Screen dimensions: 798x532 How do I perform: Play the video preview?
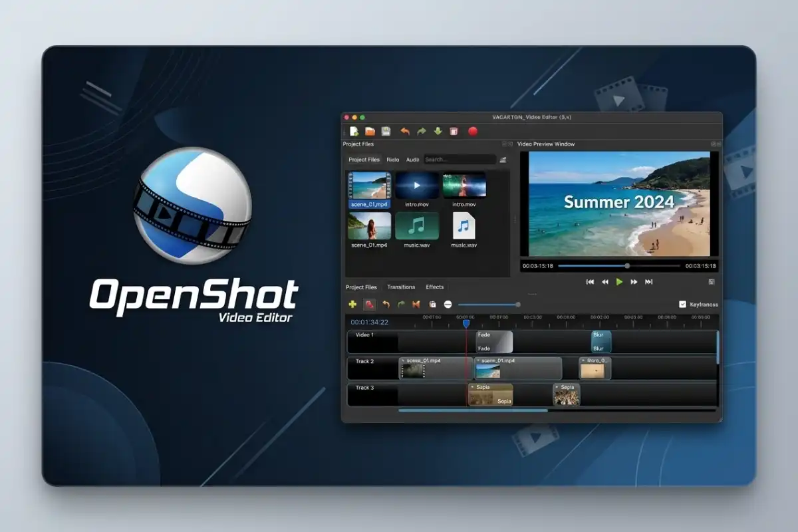620,282
